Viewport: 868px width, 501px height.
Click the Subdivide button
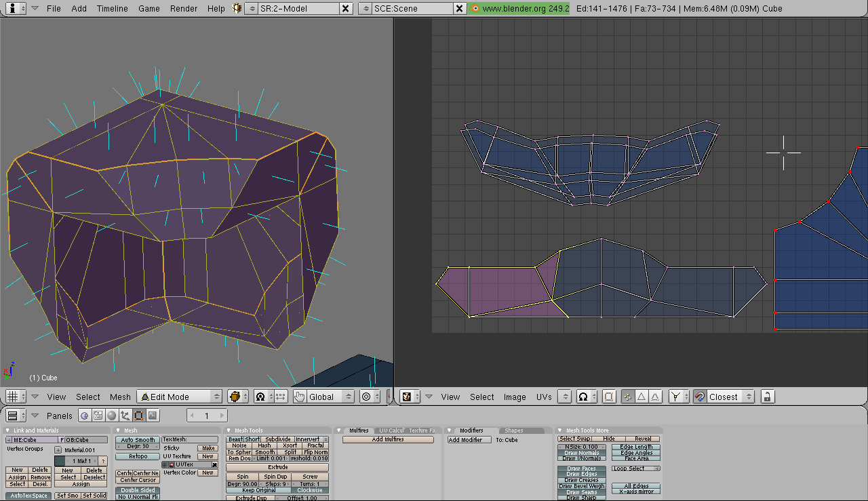278,439
